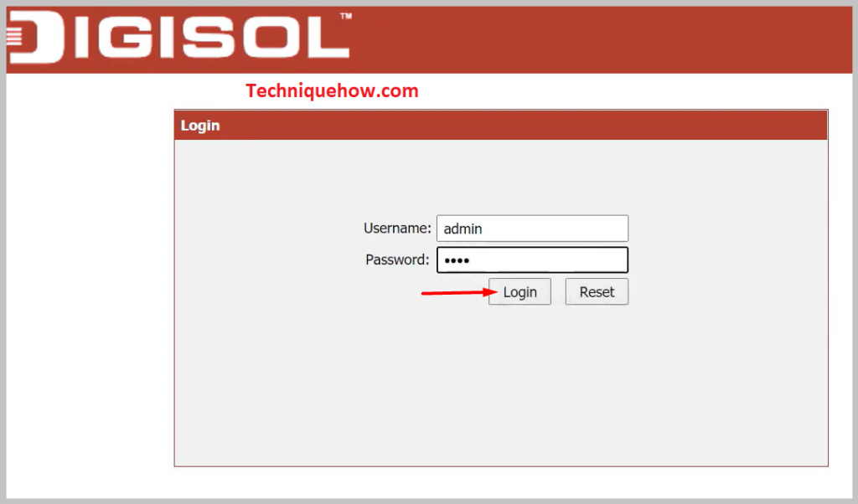Click the TM trademark symbol beside the logo
Viewport: 858px width, 504px height.
(x=345, y=17)
